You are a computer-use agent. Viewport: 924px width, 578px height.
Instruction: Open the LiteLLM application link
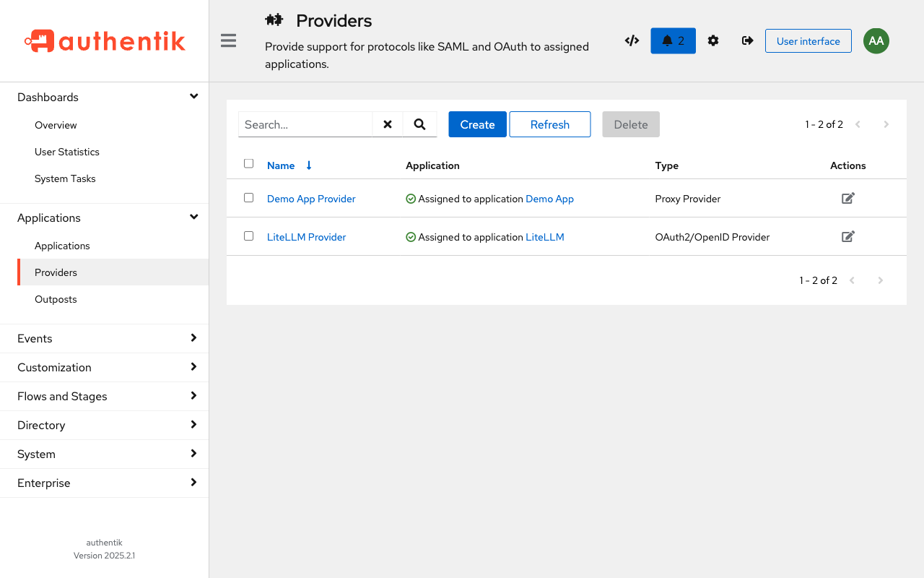point(545,237)
